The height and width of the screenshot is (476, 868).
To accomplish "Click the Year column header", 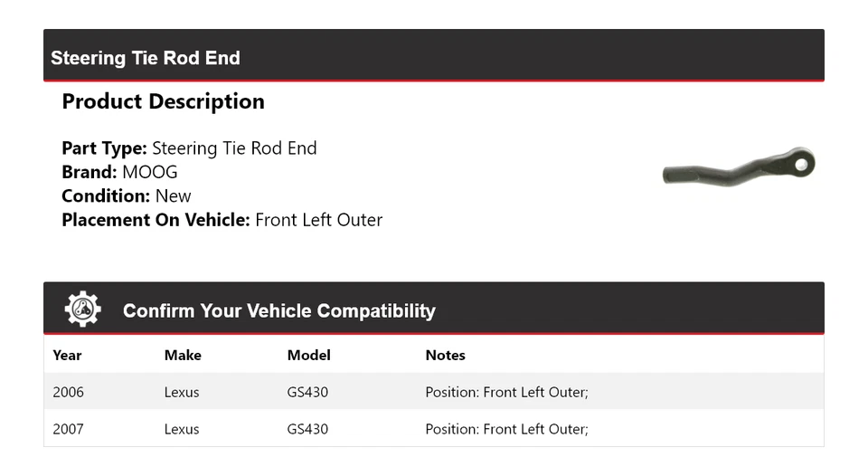I will [x=67, y=355].
